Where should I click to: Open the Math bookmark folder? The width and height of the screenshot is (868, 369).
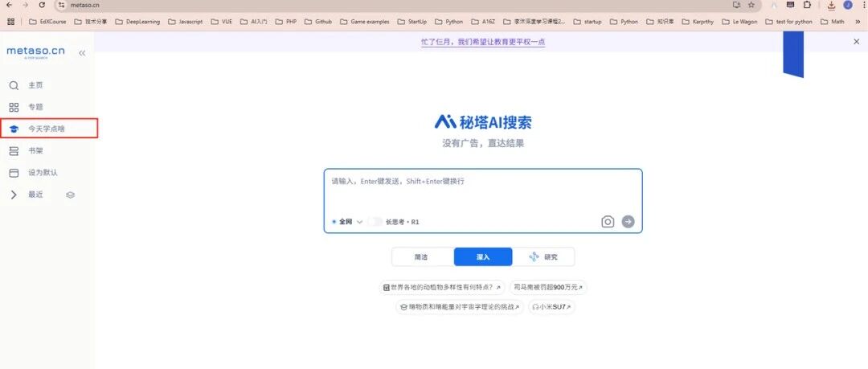(833, 22)
